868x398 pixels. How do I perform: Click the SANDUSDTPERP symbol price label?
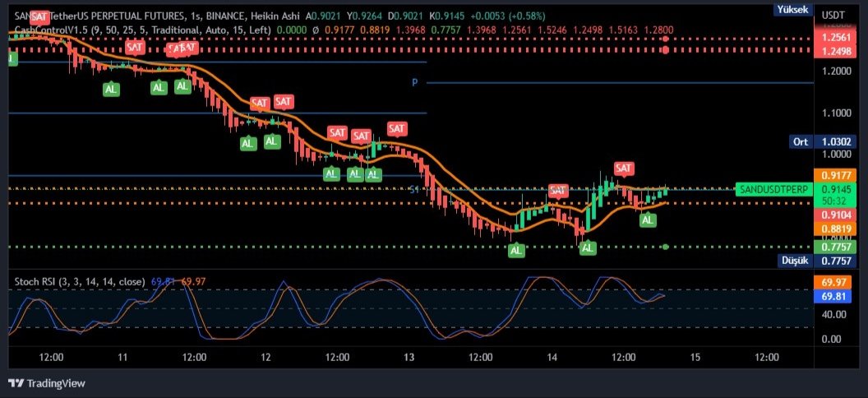pyautogui.click(x=775, y=189)
